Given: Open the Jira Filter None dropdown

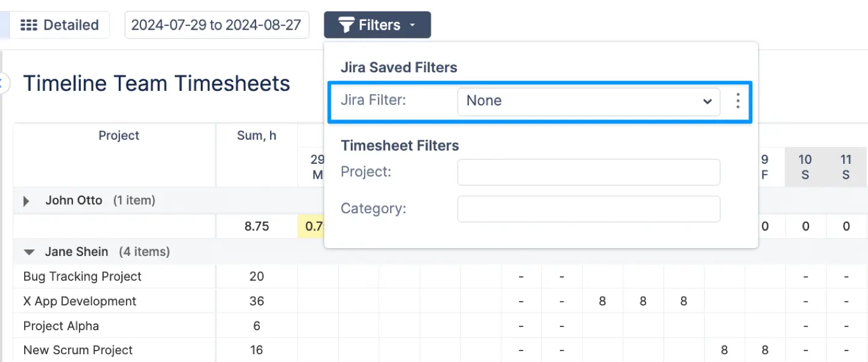Looking at the screenshot, I should (x=588, y=101).
